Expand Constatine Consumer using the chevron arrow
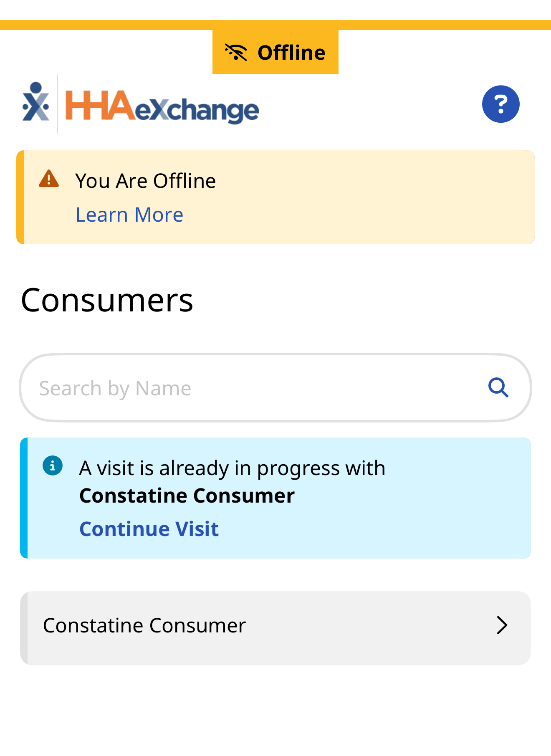 pyautogui.click(x=502, y=625)
